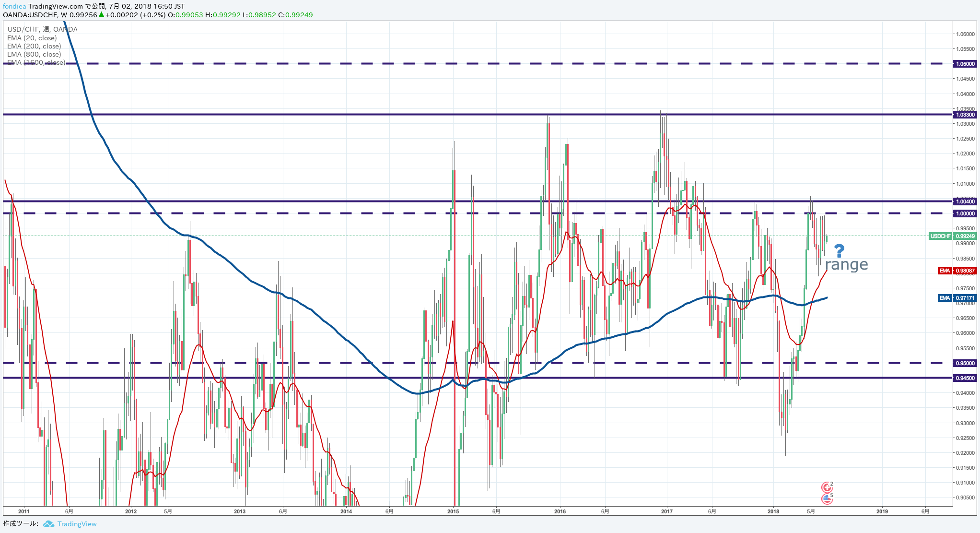Viewport: 980px width, 533px height.
Task: Open the fondiea author profile link
Action: [x=14, y=6]
